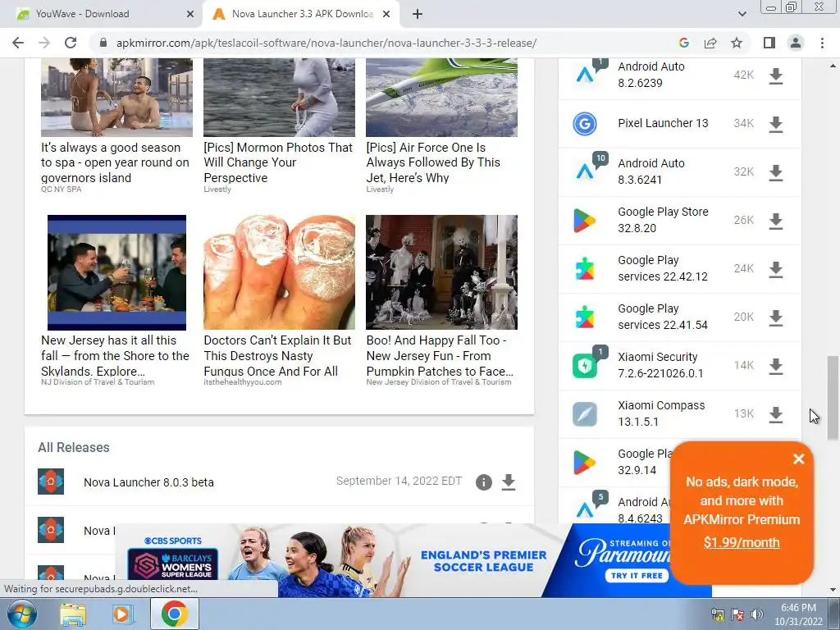Open New Jersey dining ad thumbnail
This screenshot has height=630, width=840.
[116, 272]
